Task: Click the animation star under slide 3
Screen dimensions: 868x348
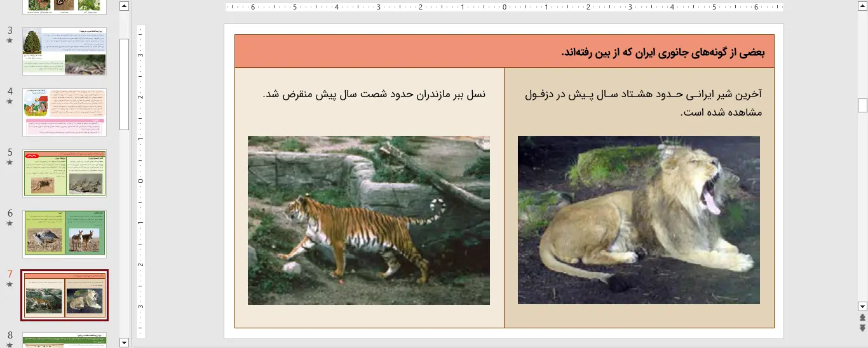Action: point(10,41)
